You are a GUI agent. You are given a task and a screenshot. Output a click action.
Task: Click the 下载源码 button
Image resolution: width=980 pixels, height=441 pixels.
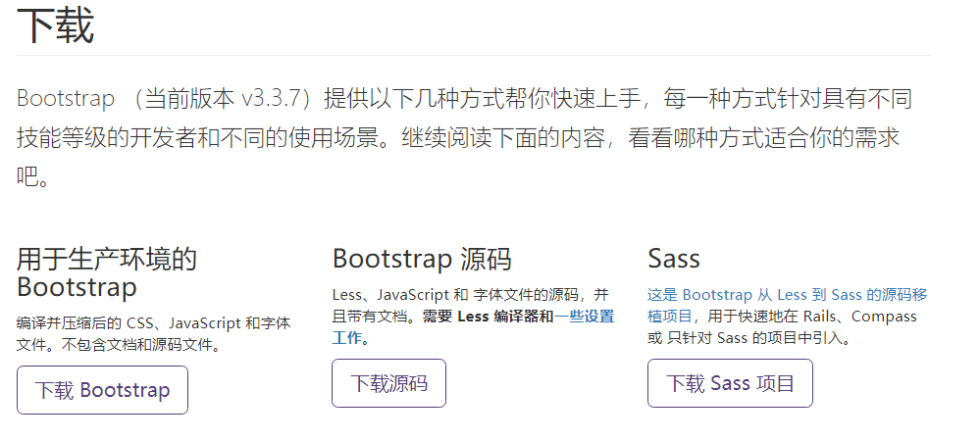click(x=388, y=383)
